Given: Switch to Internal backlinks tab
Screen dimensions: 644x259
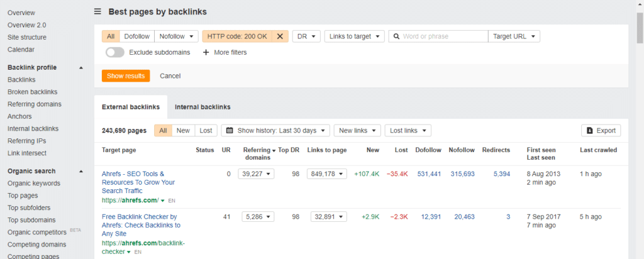Looking at the screenshot, I should tap(203, 107).
